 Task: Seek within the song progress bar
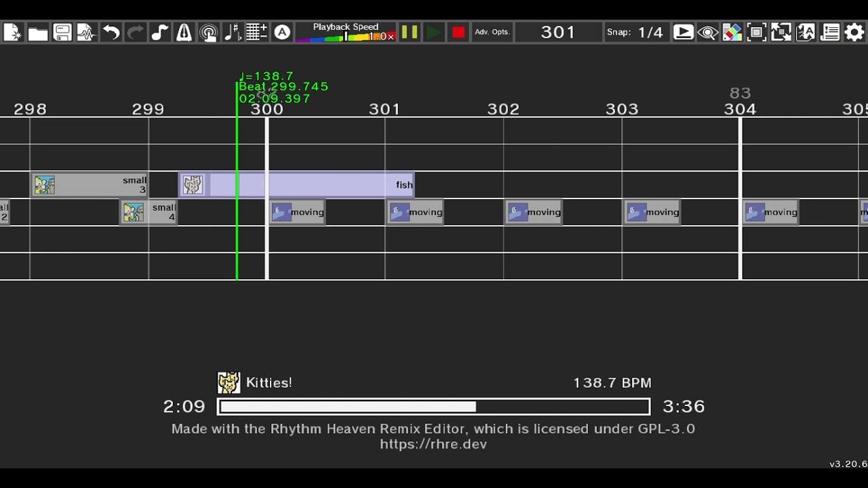pyautogui.click(x=434, y=407)
